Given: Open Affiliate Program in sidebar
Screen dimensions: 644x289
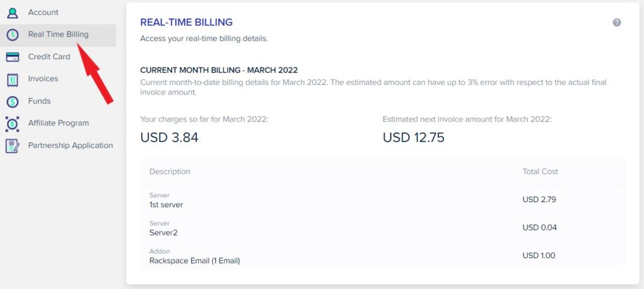Looking at the screenshot, I should coord(58,123).
